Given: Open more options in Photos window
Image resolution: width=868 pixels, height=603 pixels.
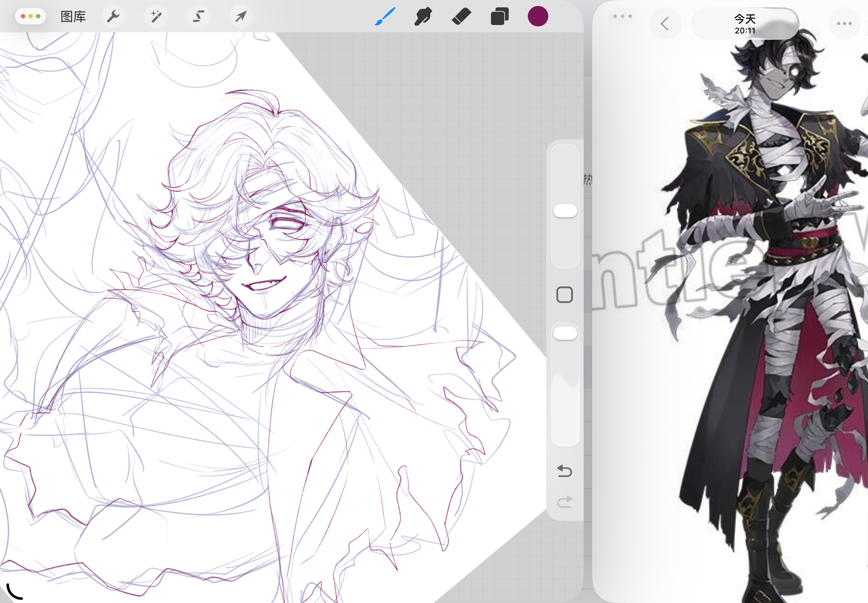Looking at the screenshot, I should click(844, 24).
